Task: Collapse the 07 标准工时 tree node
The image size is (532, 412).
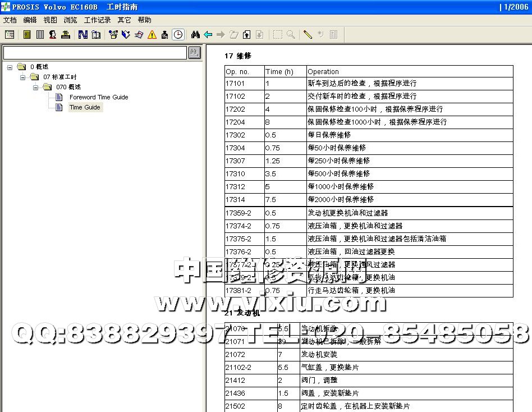Action: pyautogui.click(x=23, y=77)
